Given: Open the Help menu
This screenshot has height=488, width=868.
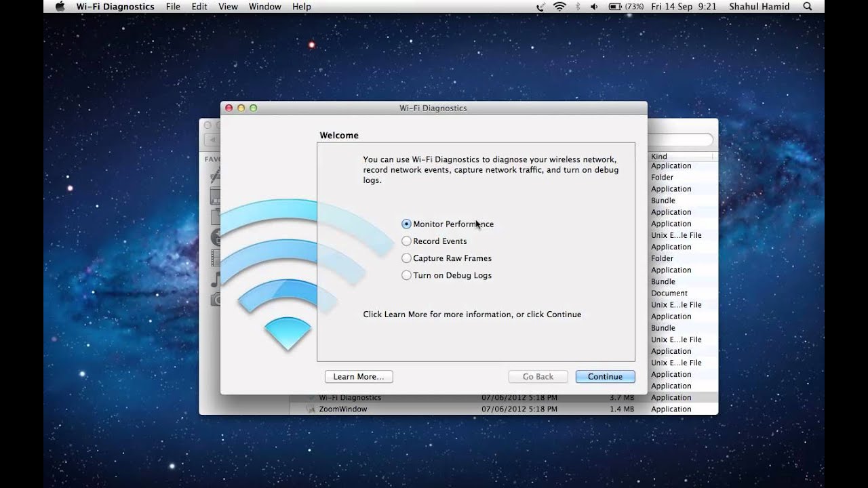Looking at the screenshot, I should [302, 7].
